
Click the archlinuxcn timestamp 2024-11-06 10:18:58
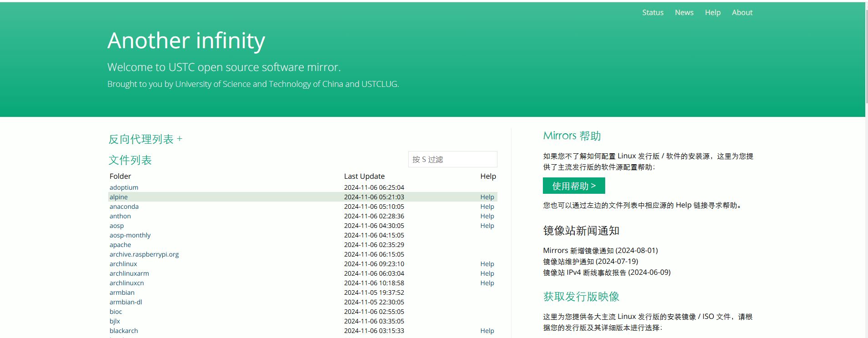click(374, 283)
